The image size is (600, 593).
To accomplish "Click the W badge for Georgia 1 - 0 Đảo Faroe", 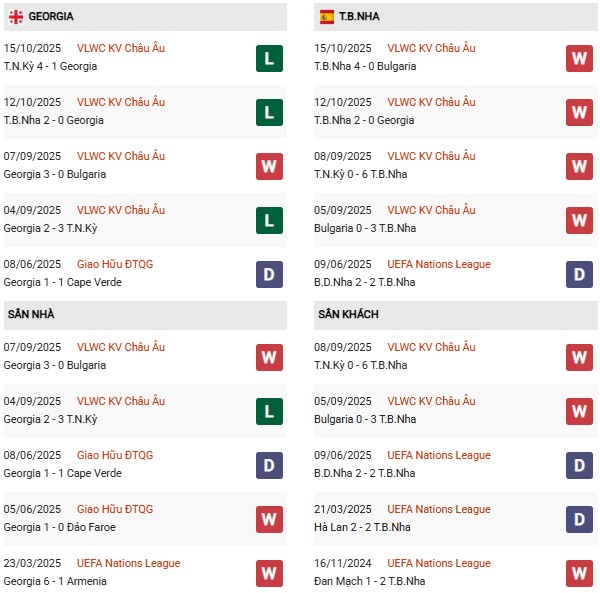I will (269, 519).
